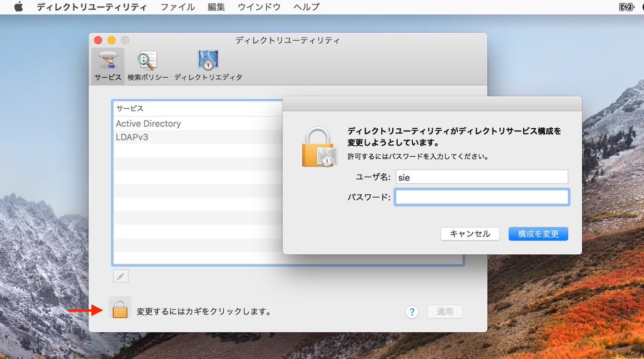This screenshot has height=359, width=644.
Task: Click 変更するにはカギをクリックします text
Action: click(x=203, y=311)
